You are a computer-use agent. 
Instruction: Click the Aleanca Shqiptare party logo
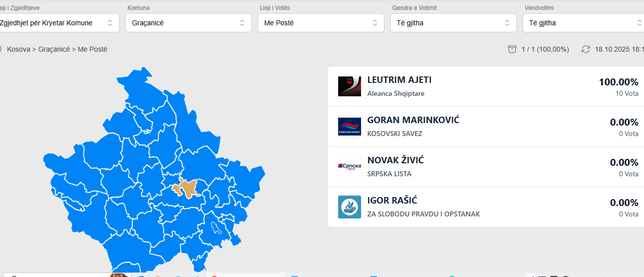point(349,86)
